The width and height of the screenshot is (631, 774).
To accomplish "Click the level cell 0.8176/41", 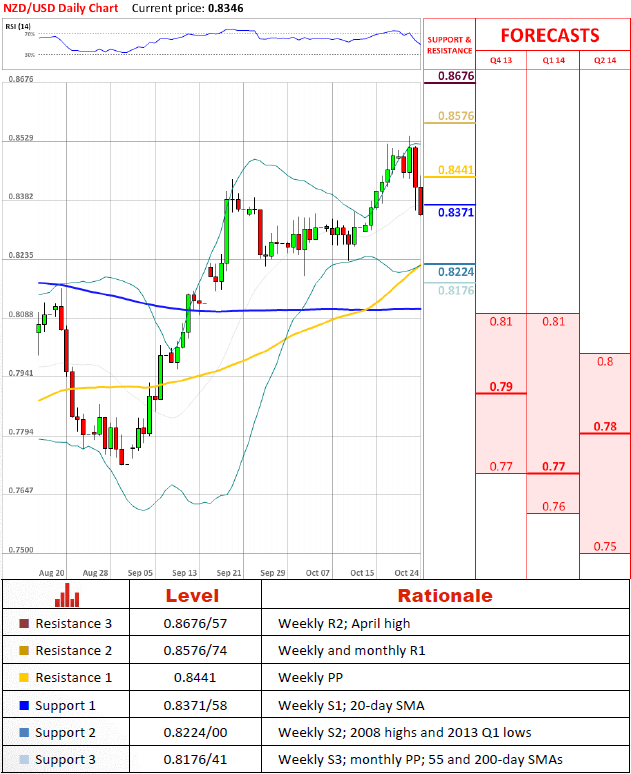I will 195,759.
